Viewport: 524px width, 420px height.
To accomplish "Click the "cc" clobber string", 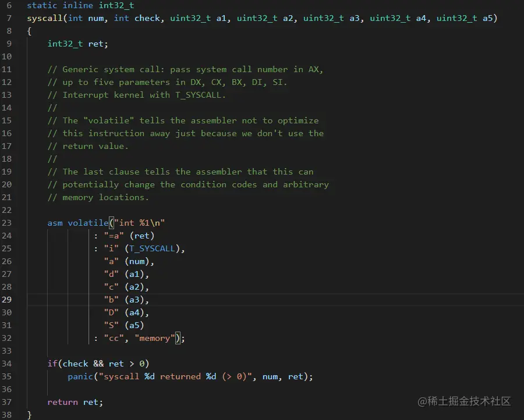I will tap(114, 338).
